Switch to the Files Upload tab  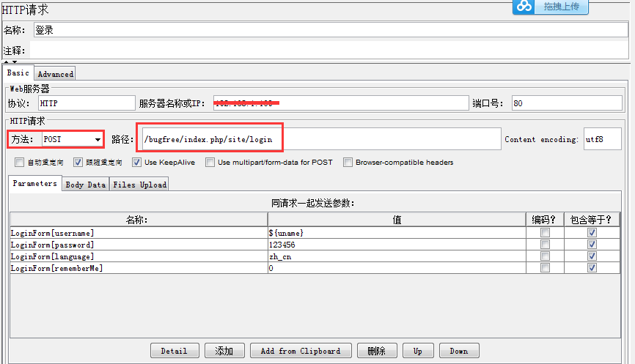point(140,185)
